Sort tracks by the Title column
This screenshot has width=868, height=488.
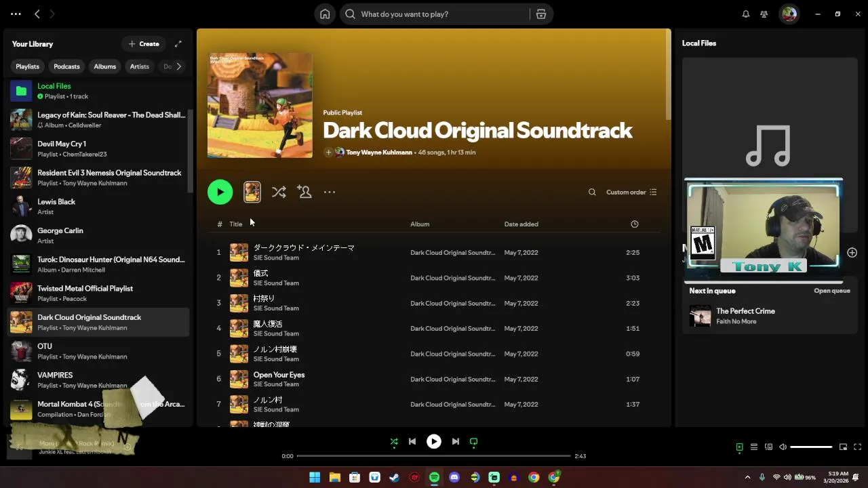click(235, 224)
